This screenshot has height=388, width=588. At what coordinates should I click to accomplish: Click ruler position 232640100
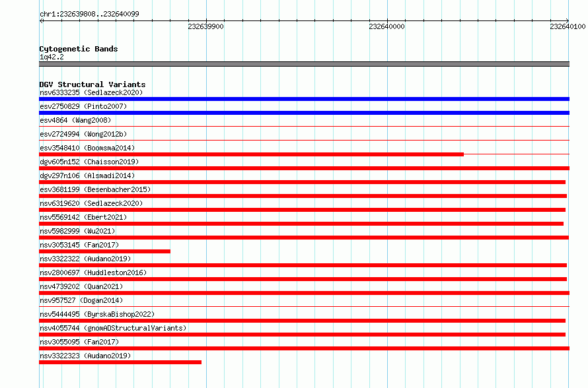click(x=568, y=26)
